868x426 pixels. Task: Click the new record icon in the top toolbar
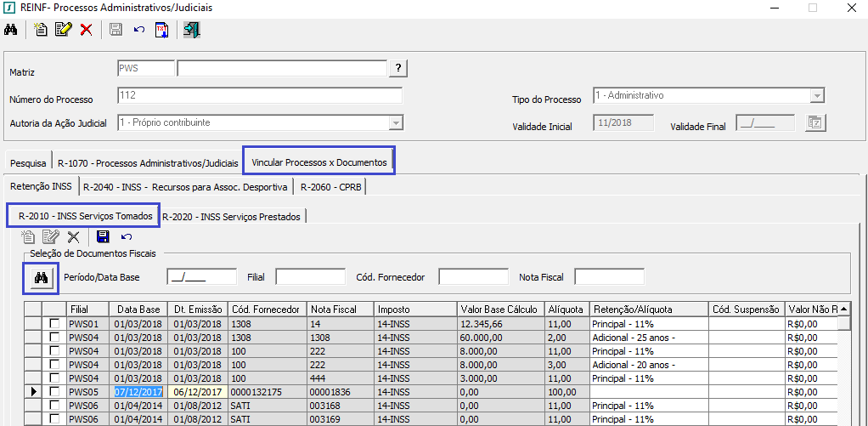[41, 30]
